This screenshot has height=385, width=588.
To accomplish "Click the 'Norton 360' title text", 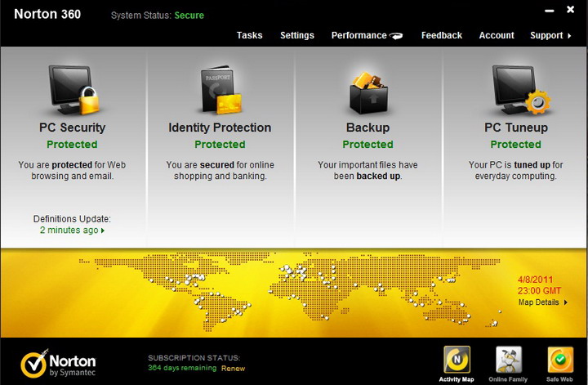I will coord(47,14).
